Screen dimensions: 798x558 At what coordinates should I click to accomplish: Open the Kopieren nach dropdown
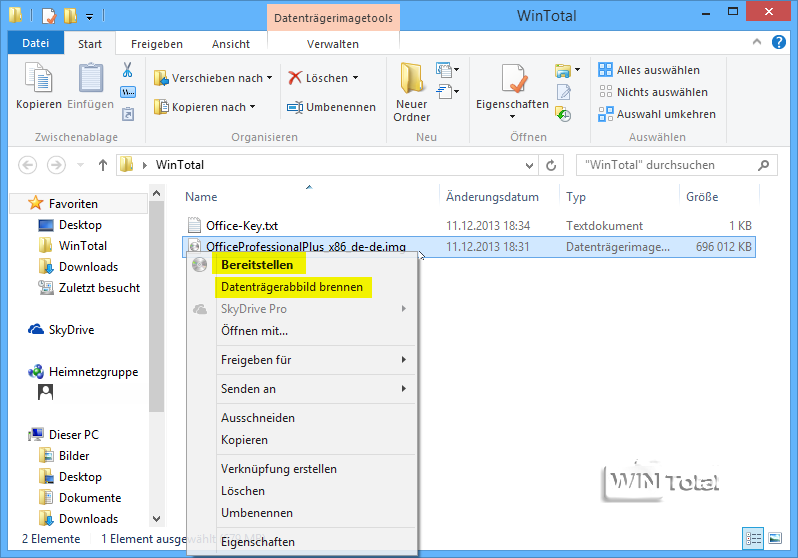252,107
